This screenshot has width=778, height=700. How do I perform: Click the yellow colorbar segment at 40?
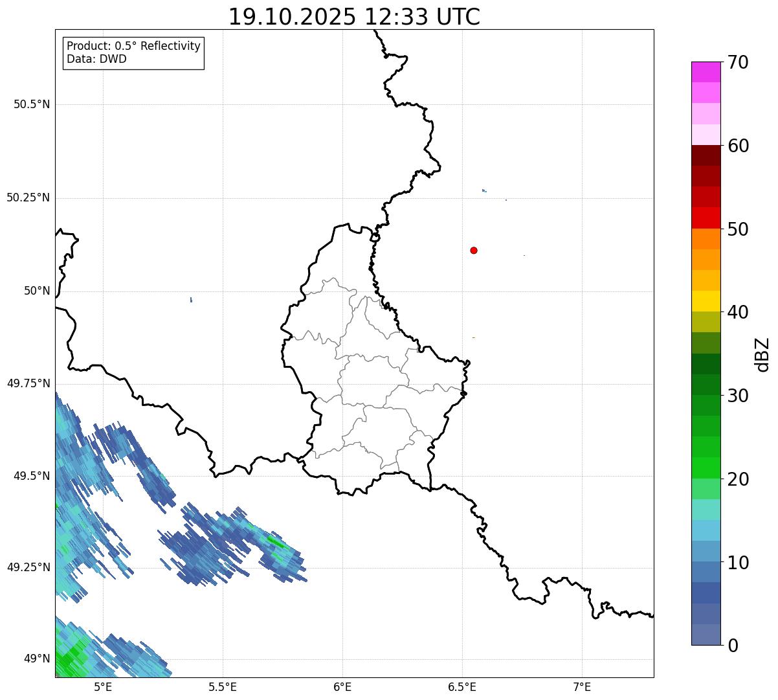pos(706,301)
